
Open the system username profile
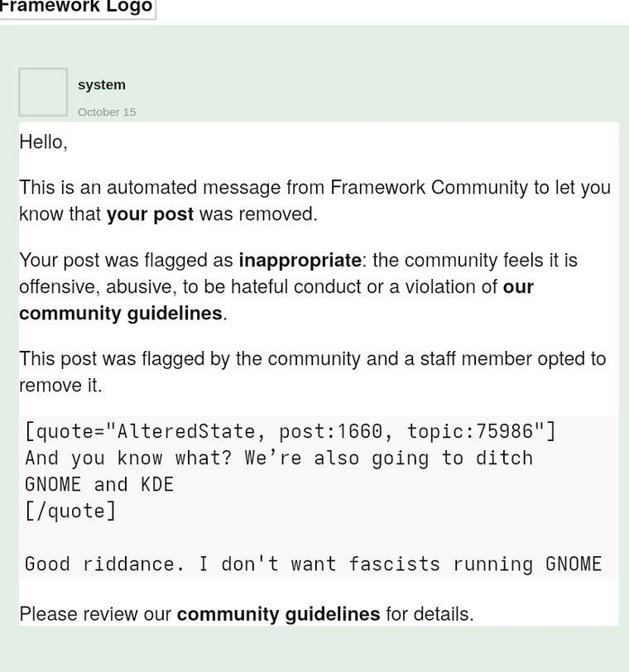pyautogui.click(x=102, y=84)
